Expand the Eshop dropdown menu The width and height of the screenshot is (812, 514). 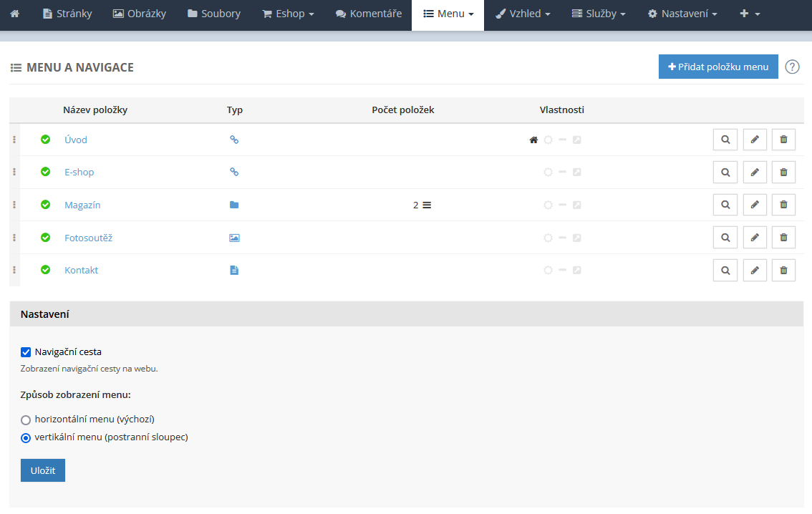click(288, 14)
